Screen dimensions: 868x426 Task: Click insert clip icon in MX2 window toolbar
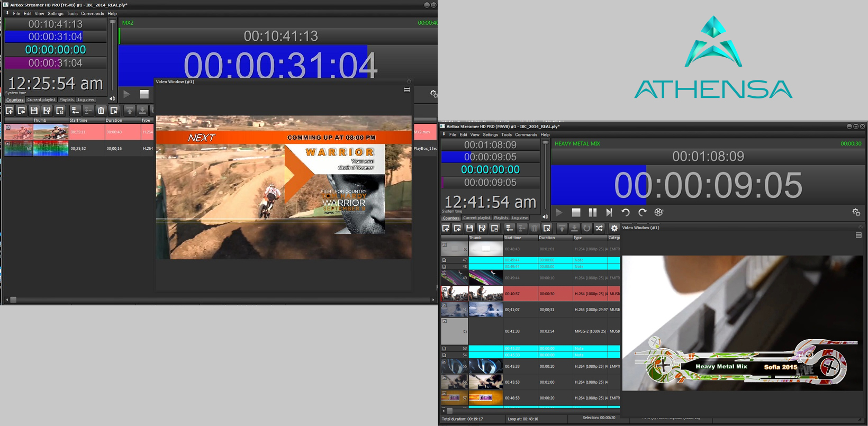pyautogui.click(x=22, y=111)
